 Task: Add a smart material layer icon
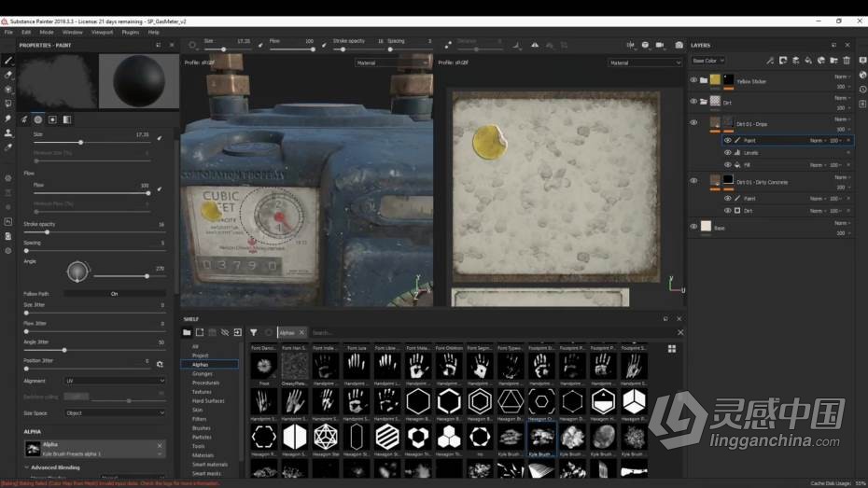[x=821, y=61]
